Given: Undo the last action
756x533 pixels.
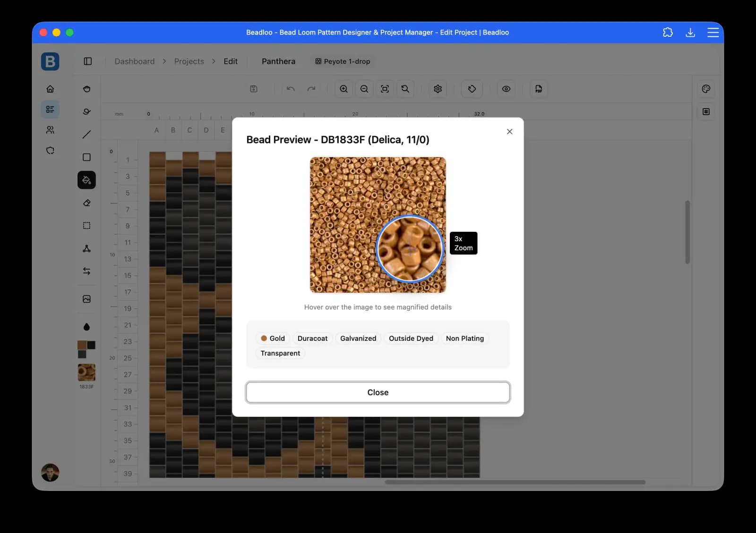Looking at the screenshot, I should pyautogui.click(x=291, y=89).
